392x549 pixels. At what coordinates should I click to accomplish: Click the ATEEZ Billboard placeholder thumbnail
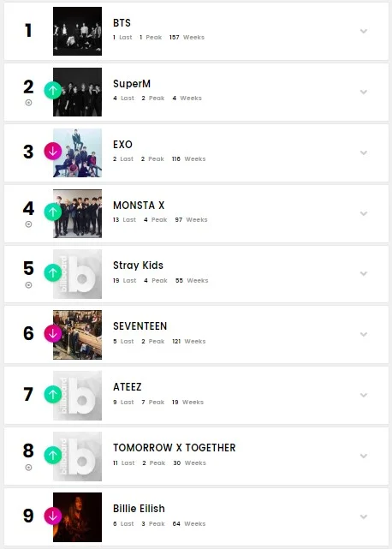[77, 396]
